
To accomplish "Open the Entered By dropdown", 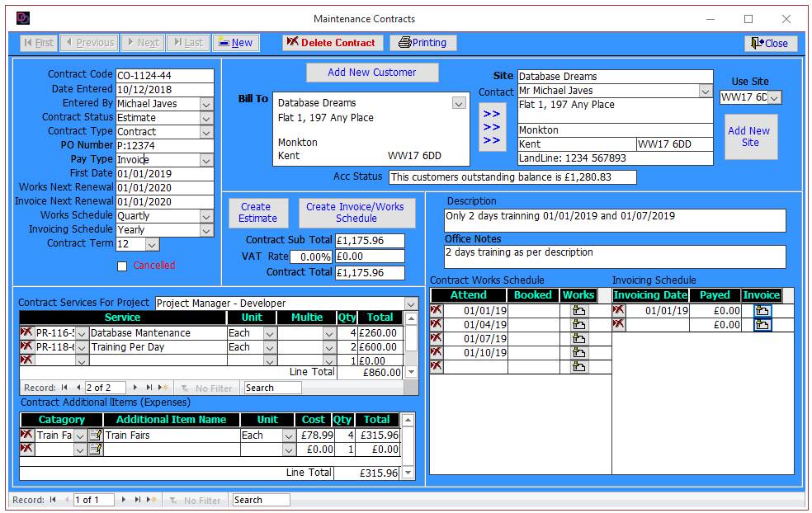I will pyautogui.click(x=206, y=104).
